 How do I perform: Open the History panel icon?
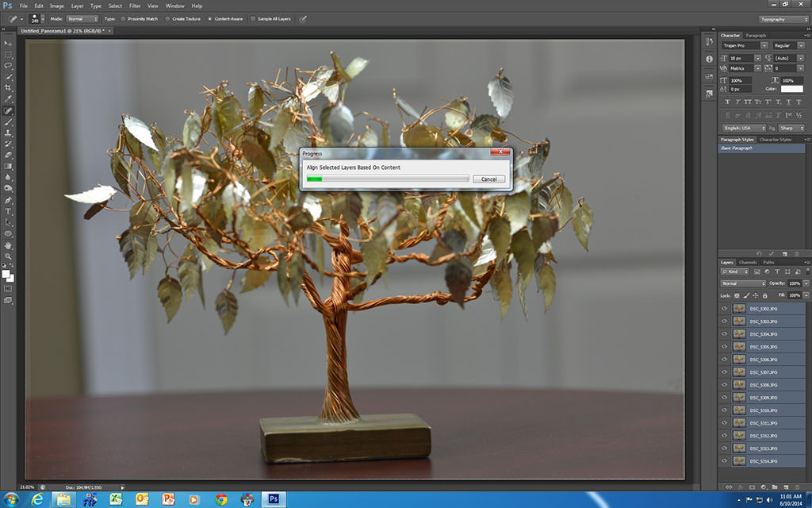(x=709, y=41)
